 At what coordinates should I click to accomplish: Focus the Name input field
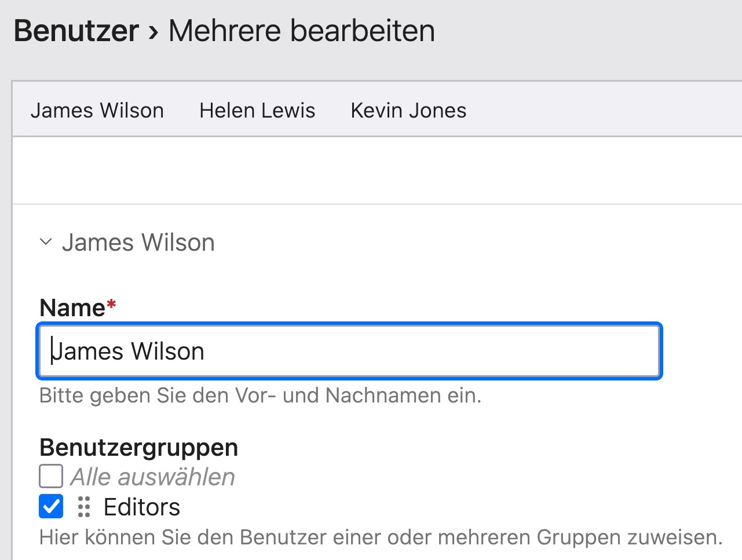[x=349, y=352]
